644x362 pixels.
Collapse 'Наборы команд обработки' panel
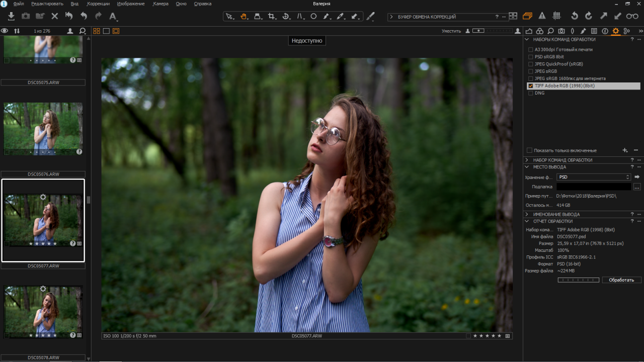coord(527,39)
